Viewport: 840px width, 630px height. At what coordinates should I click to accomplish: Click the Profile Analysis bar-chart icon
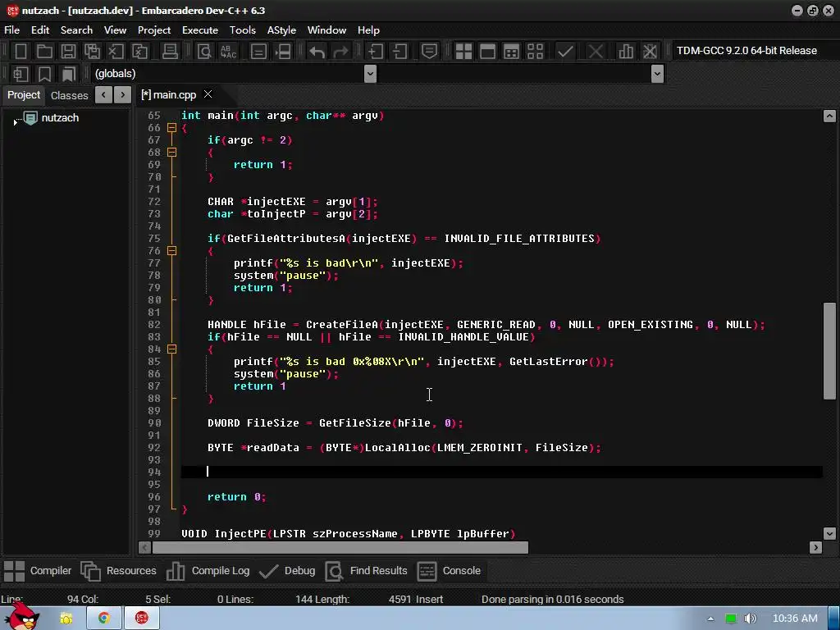[626, 52]
